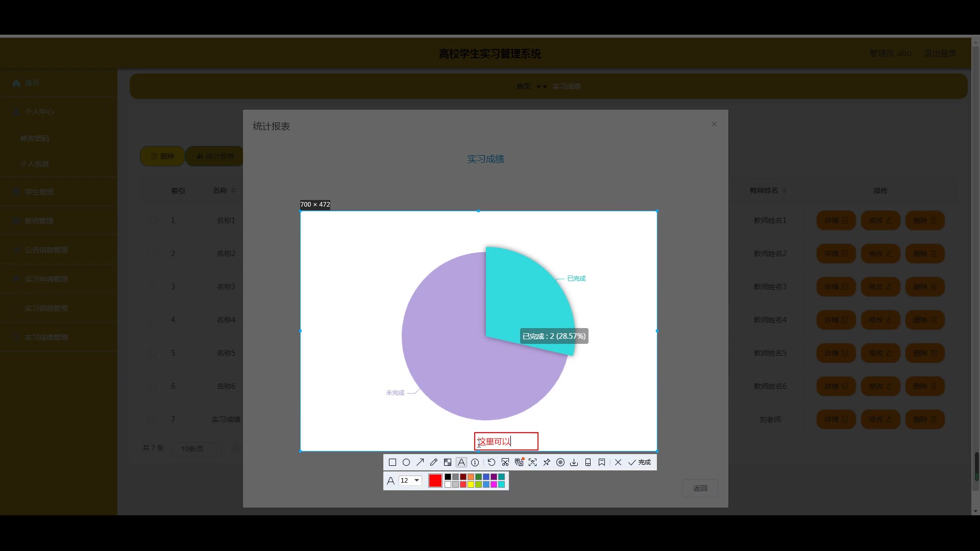Viewport: 980px width, 551px height.
Task: Click the 统计报表 button
Action: pos(215,156)
